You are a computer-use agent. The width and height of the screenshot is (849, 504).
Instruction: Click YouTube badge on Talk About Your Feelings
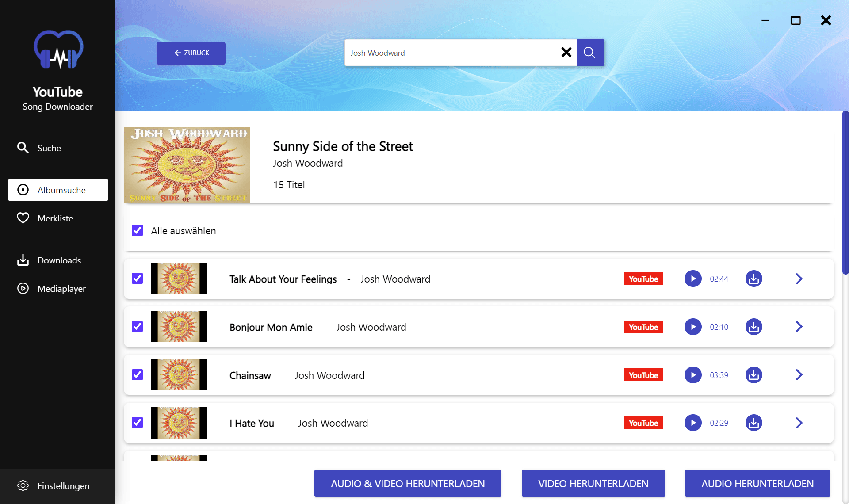[x=644, y=279]
